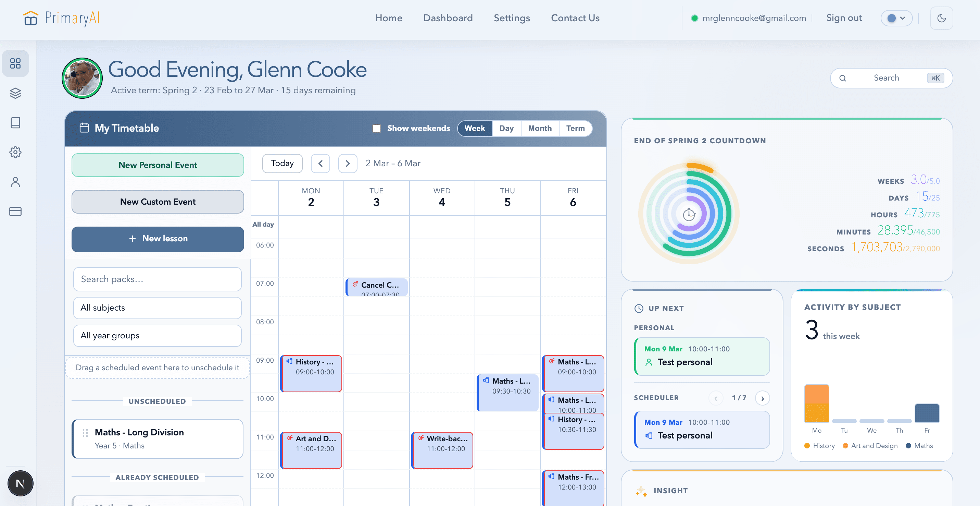Click the New Personal Event button
980x506 pixels.
158,165
